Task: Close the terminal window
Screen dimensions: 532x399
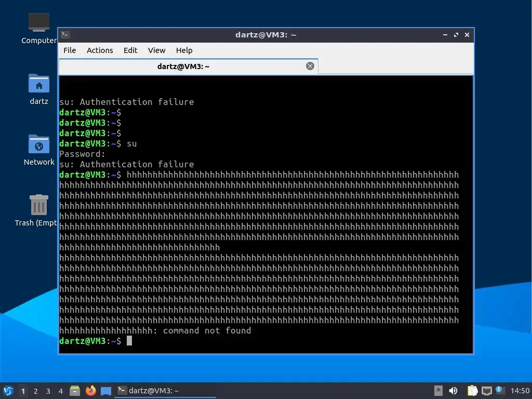Action: coord(467,35)
